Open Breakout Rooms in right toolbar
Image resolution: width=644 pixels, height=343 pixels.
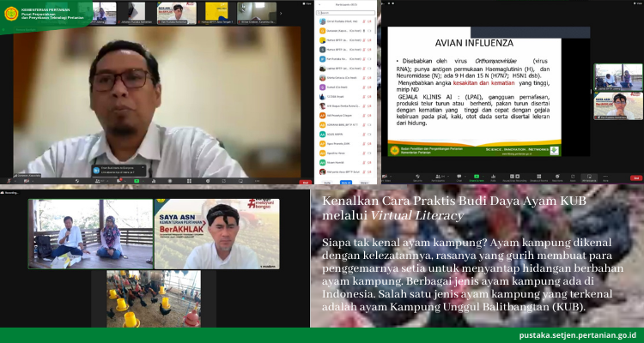pos(539,178)
